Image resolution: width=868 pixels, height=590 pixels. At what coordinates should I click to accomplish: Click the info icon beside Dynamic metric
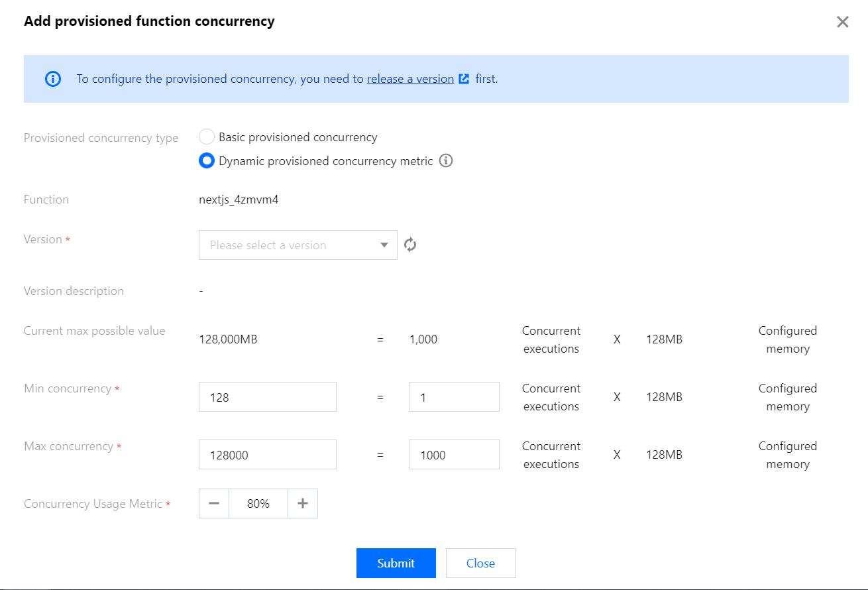(446, 161)
